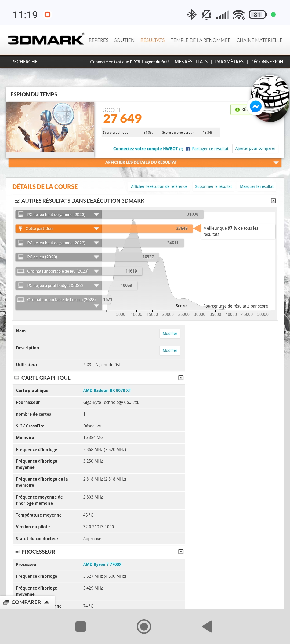Click the 11619 score bar
This screenshot has height=644, width=290.
(122, 271)
